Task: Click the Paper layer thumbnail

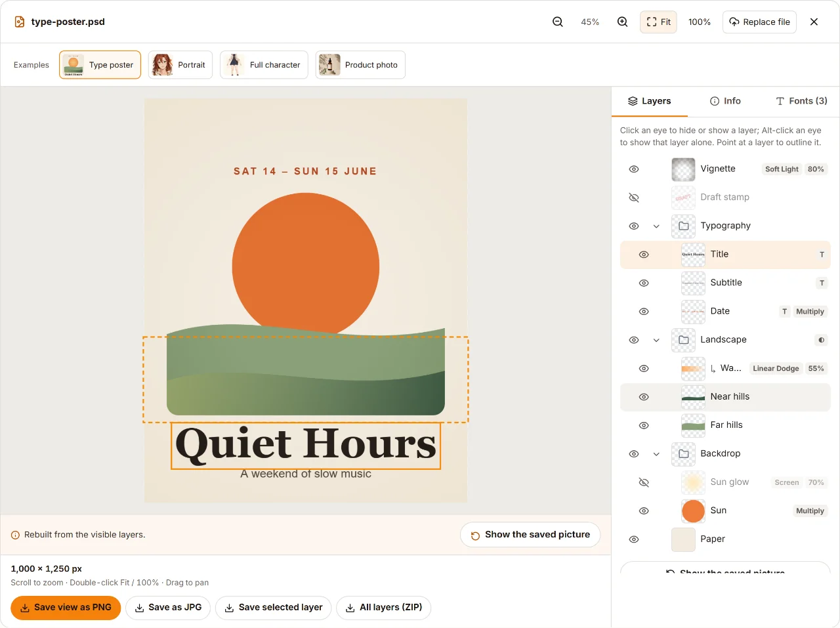Action: (x=683, y=539)
